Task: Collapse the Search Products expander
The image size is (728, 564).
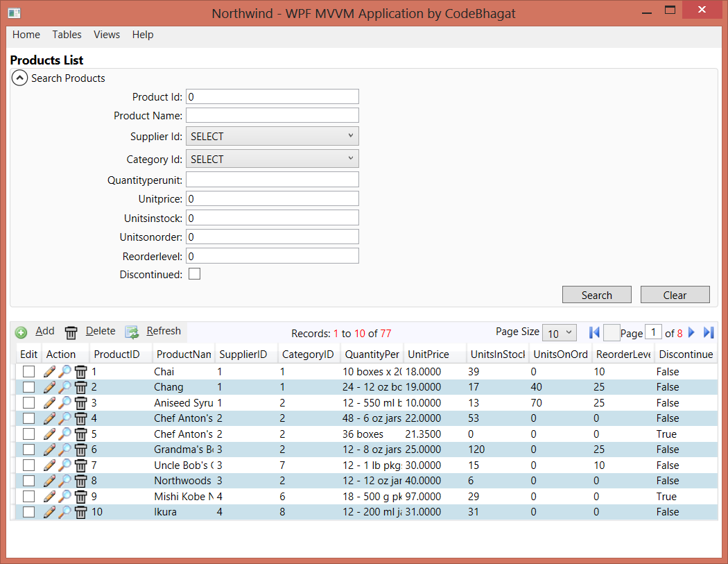Action: (x=20, y=78)
